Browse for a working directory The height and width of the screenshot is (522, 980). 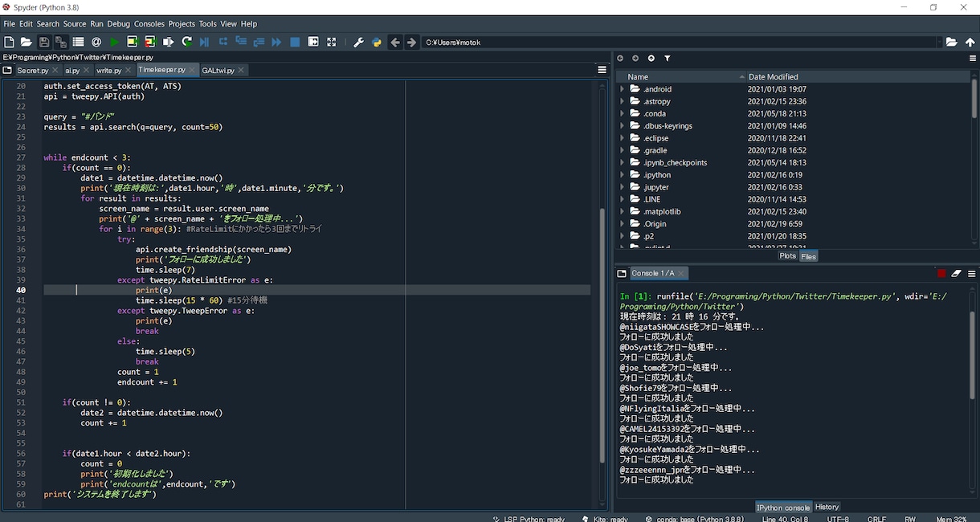tap(952, 42)
